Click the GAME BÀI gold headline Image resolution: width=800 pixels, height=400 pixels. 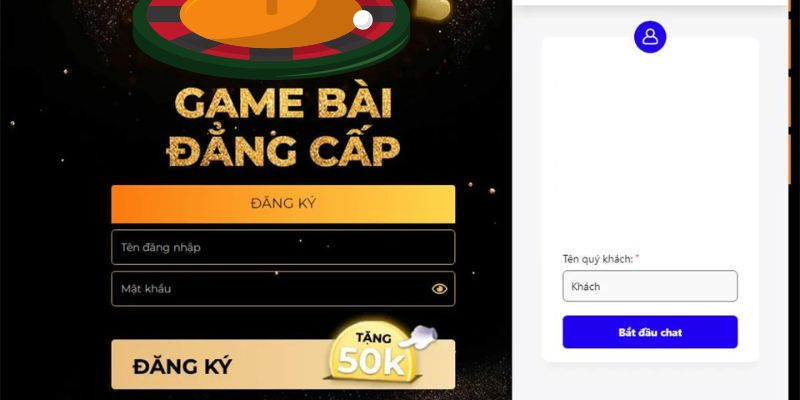click(283, 103)
